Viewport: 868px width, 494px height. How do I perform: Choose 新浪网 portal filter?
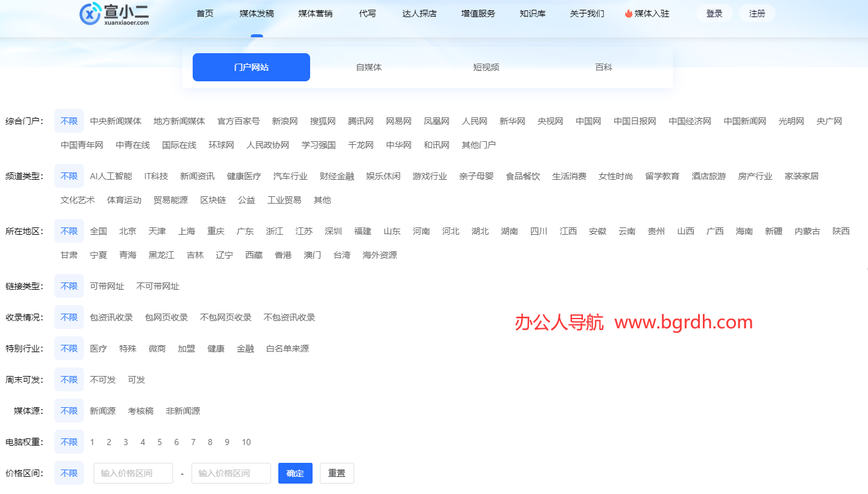(285, 121)
